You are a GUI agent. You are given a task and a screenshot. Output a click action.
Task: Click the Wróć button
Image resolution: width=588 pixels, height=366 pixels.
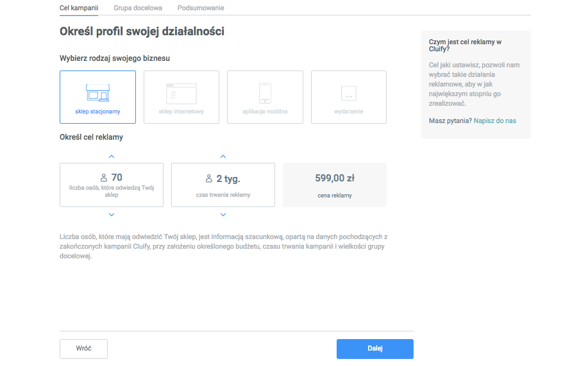(83, 349)
